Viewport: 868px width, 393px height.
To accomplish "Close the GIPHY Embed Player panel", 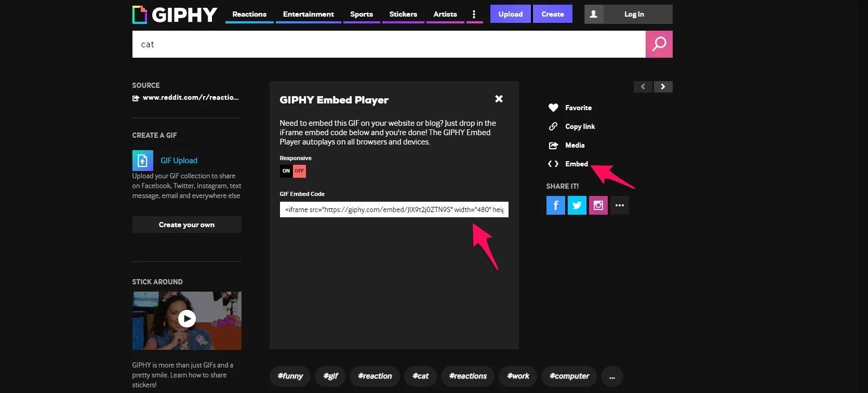I will [x=499, y=99].
